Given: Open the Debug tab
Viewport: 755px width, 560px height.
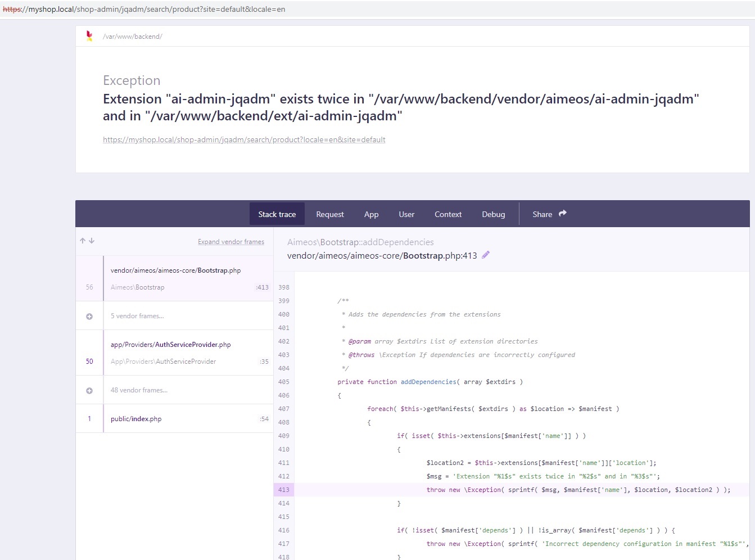Looking at the screenshot, I should [x=494, y=214].
